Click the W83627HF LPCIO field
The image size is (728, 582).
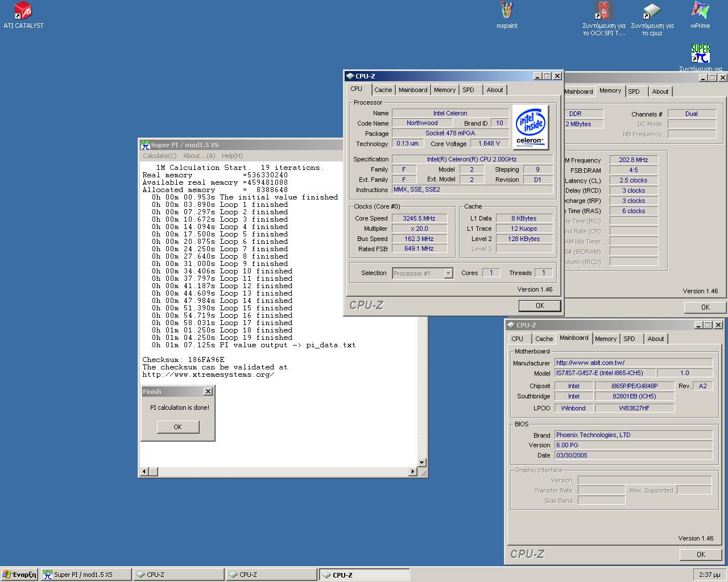tap(634, 408)
